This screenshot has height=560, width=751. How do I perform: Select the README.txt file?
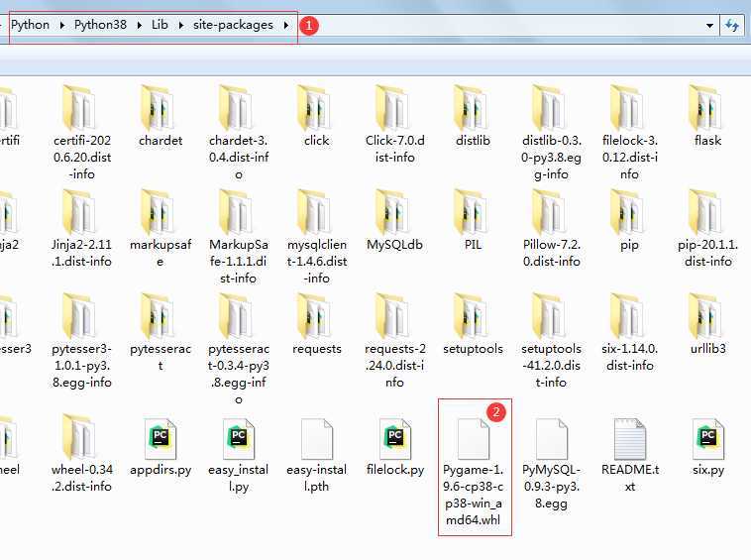click(629, 455)
